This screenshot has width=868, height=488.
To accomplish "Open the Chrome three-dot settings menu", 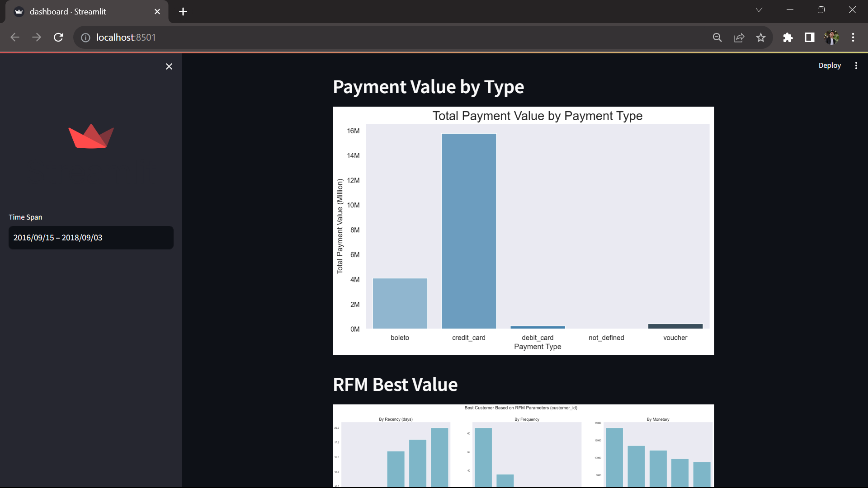I will point(853,38).
